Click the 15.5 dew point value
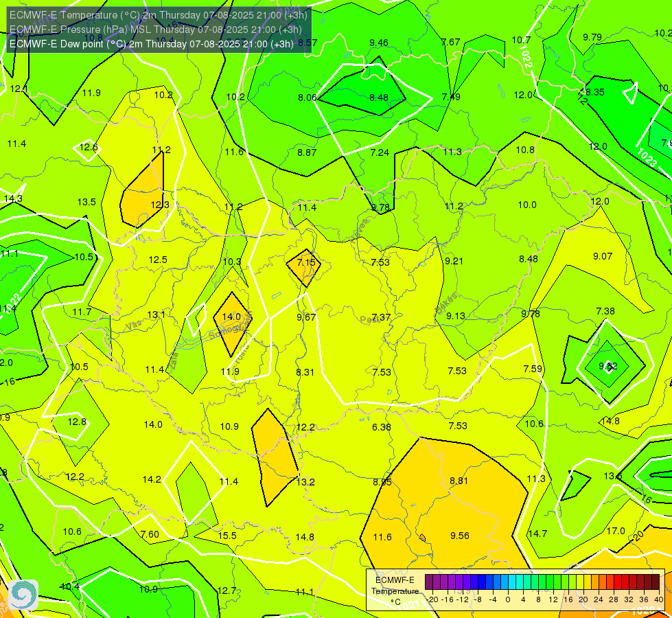This screenshot has width=672, height=618. 227,536
